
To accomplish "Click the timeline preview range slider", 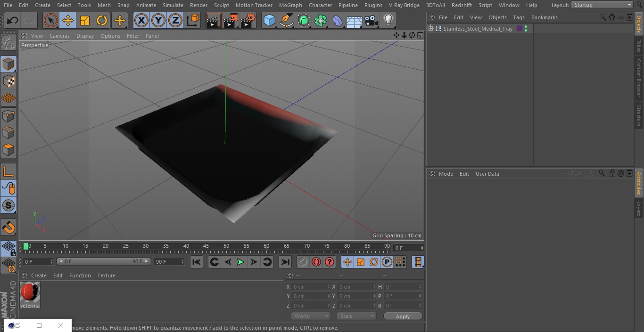I will click(104, 261).
